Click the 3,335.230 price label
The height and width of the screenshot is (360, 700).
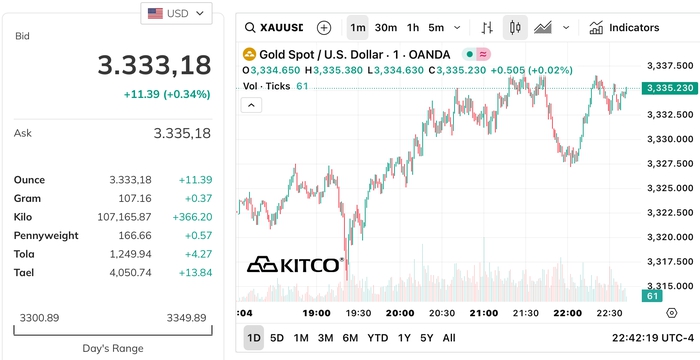pyautogui.click(x=669, y=88)
